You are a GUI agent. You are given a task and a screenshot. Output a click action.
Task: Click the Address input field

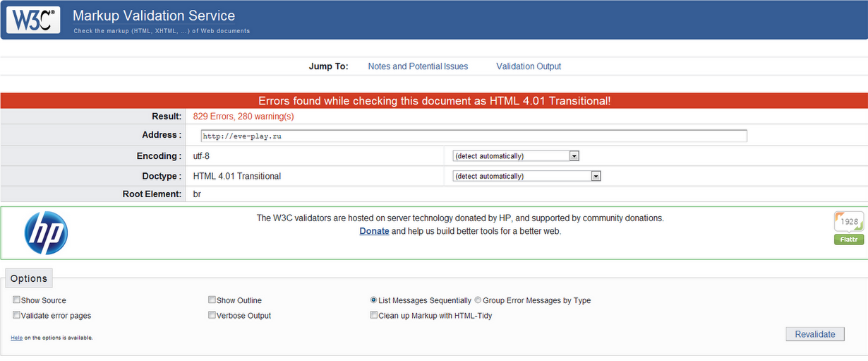472,136
